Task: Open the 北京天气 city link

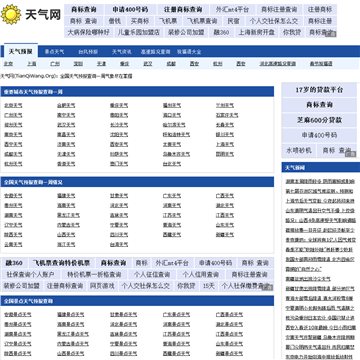Action: click(13, 106)
